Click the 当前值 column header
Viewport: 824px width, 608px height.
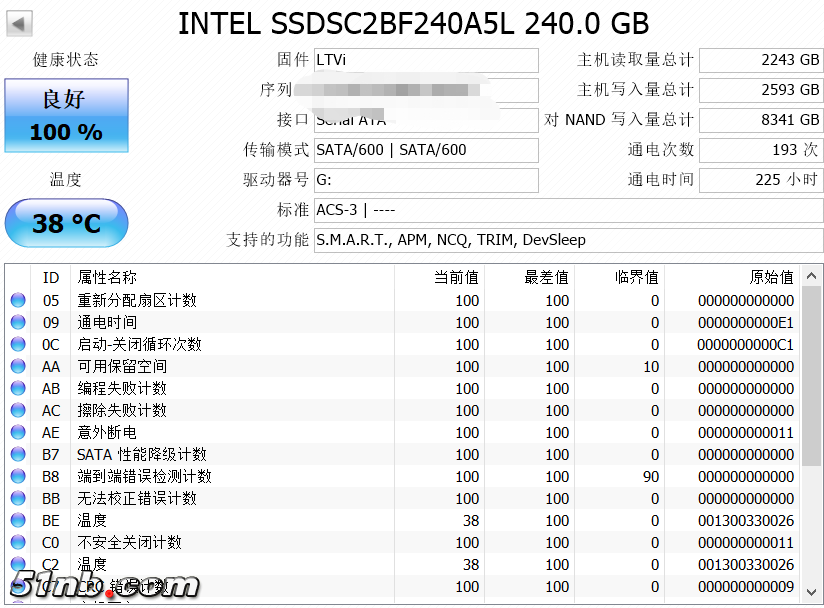456,277
